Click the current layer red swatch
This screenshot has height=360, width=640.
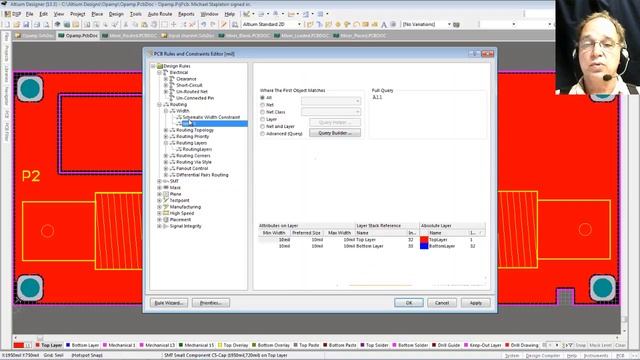tap(18, 345)
